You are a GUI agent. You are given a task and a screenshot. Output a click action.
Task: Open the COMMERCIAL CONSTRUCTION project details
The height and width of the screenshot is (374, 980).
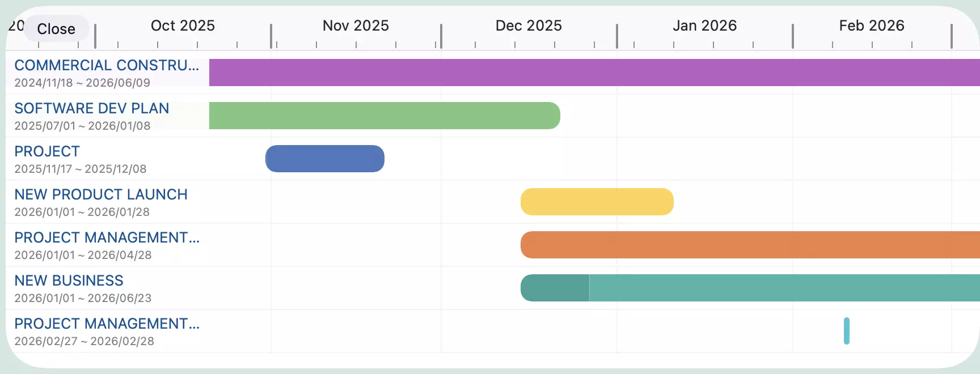pos(106,65)
